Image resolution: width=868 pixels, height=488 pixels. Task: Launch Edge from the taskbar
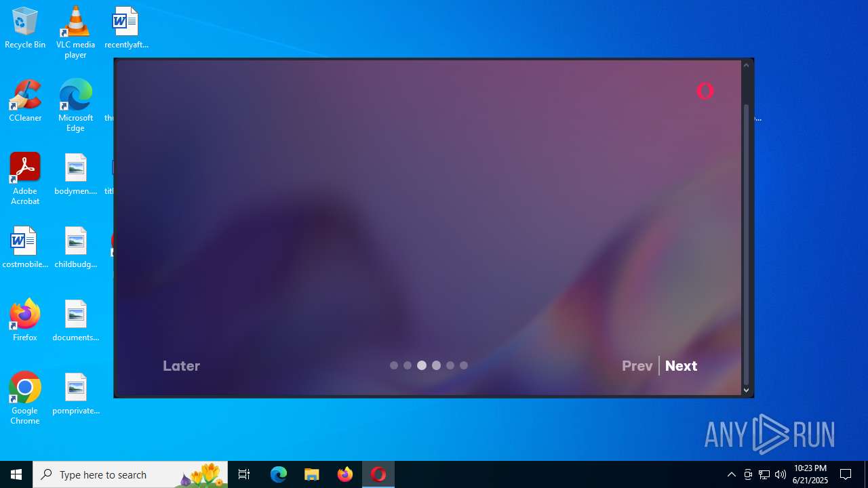click(279, 474)
